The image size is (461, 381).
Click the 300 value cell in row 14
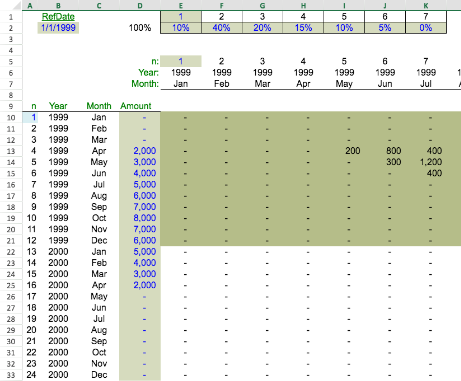pyautogui.click(x=394, y=162)
